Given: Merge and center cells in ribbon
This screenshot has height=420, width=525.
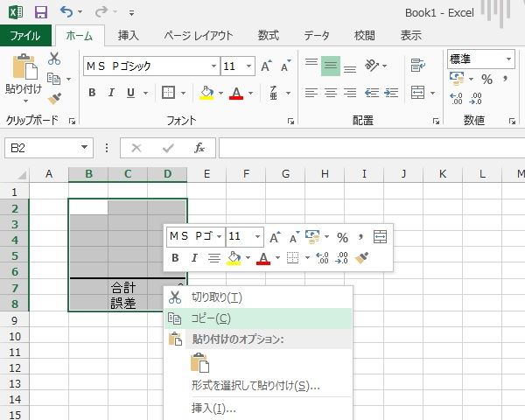Looking at the screenshot, I should coord(418,93).
